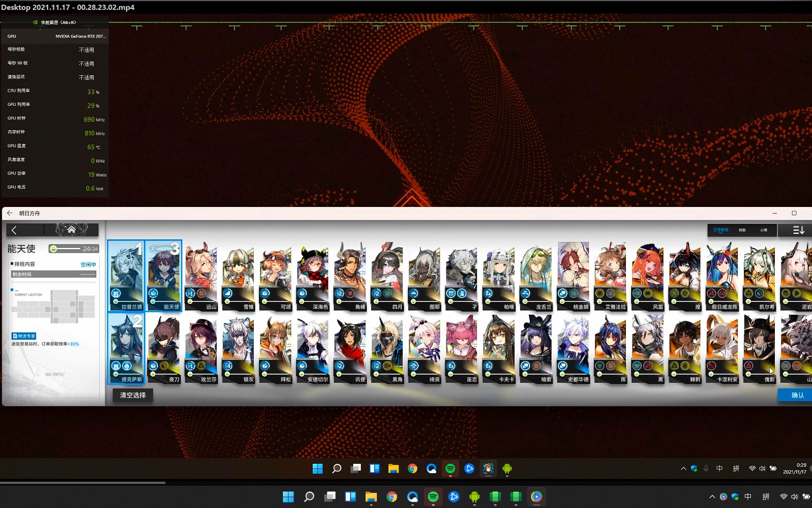812x508 pixels.
Task: Click the 剩余时间 row
Action: click(x=54, y=274)
